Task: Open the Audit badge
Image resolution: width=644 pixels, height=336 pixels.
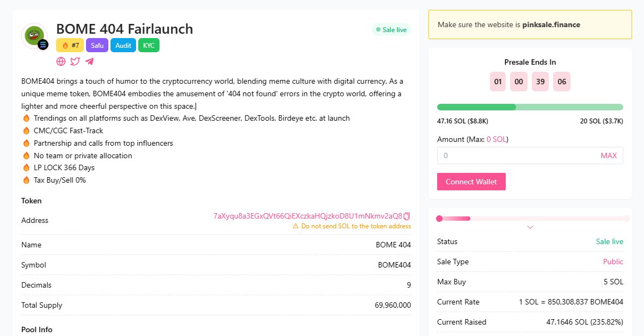Action: 123,46
